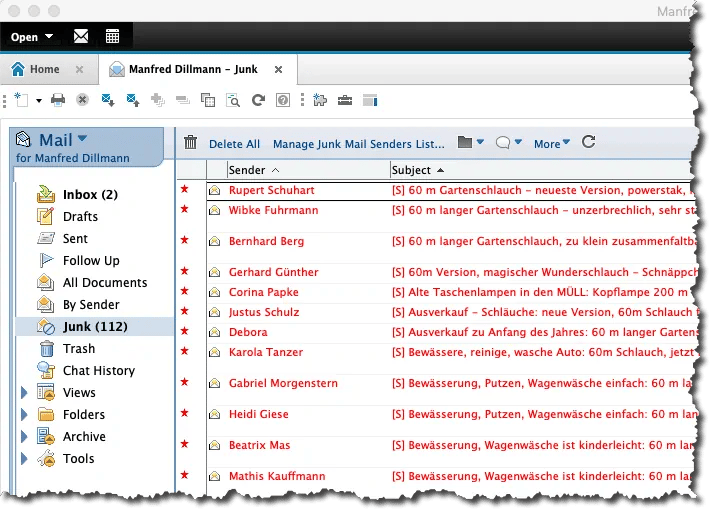
Task: Open the folder dropdown in action bar
Action: pyautogui.click(x=470, y=143)
